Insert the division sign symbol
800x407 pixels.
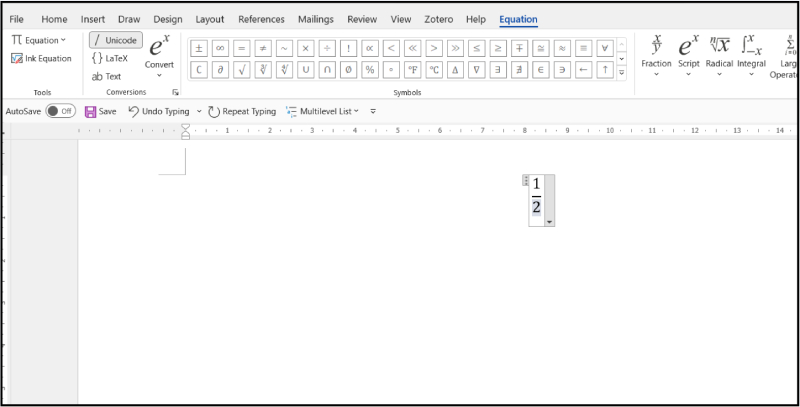click(327, 47)
